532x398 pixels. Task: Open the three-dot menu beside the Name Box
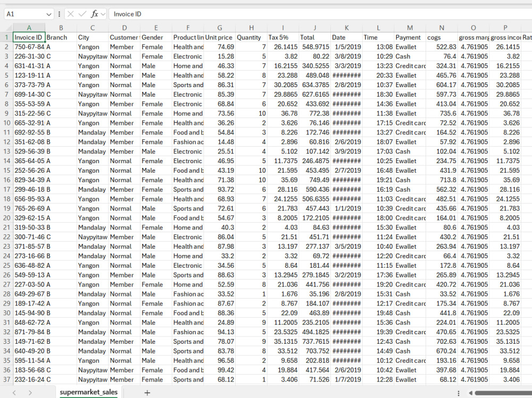pyautogui.click(x=58, y=14)
